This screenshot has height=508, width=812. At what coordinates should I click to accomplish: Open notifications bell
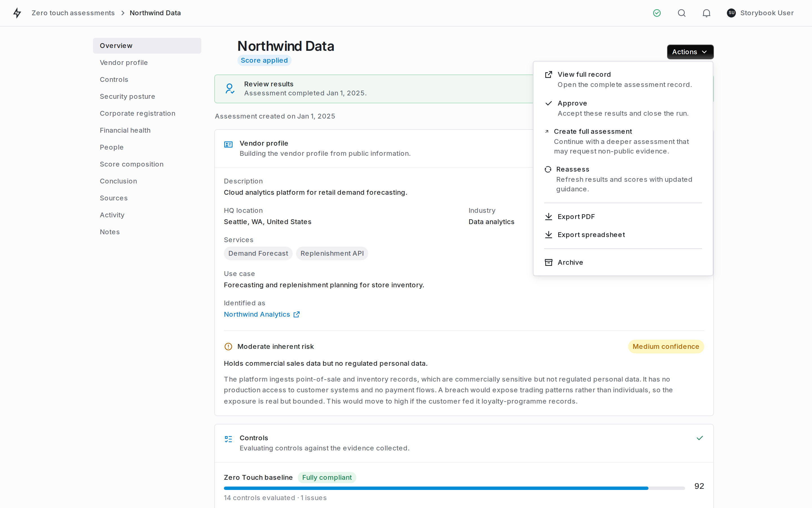tap(706, 13)
